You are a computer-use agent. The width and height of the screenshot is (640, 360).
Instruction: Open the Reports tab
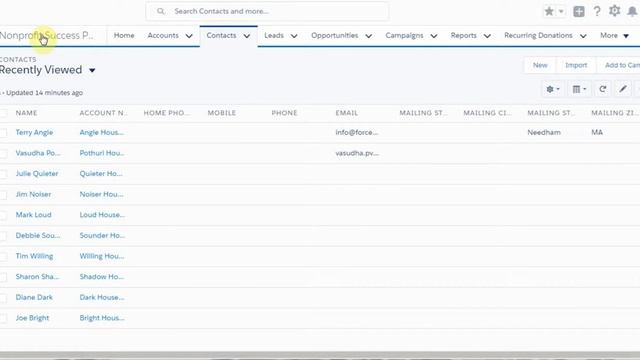pyautogui.click(x=464, y=36)
